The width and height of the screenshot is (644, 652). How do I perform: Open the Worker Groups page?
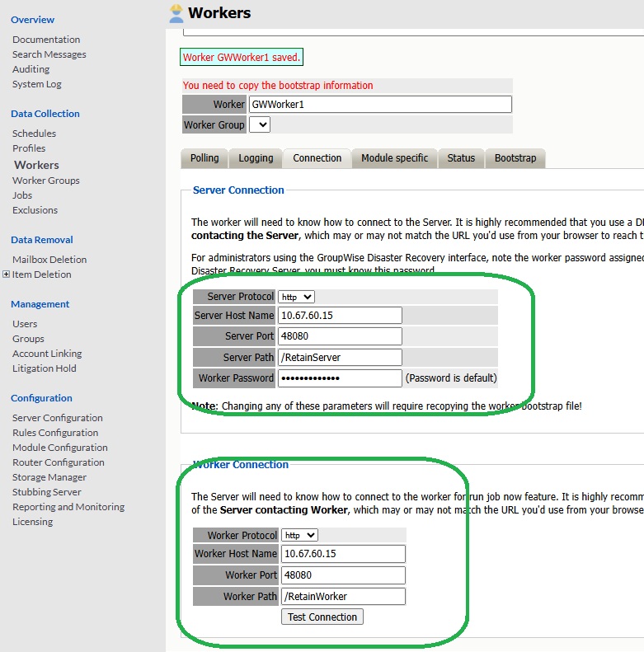(x=45, y=181)
